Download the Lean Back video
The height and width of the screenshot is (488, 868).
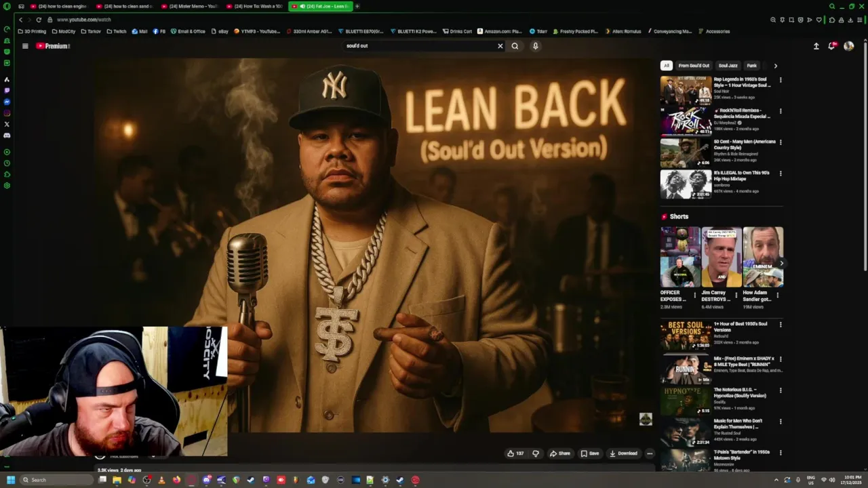(x=623, y=453)
